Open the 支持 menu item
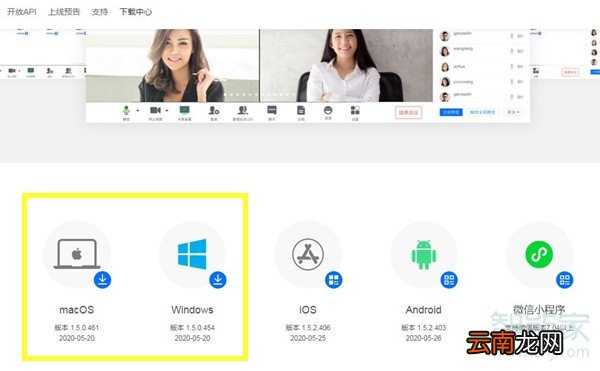This screenshot has height=371, width=600. [99, 12]
